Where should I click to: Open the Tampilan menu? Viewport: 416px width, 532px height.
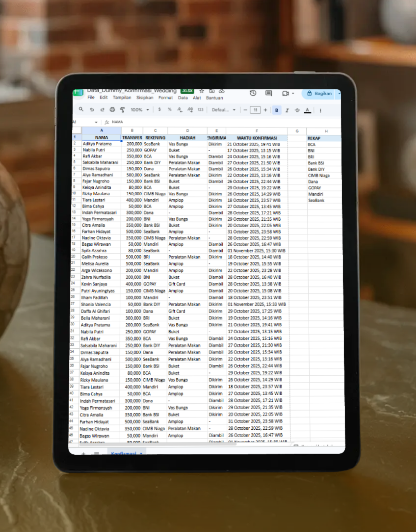pyautogui.click(x=122, y=97)
